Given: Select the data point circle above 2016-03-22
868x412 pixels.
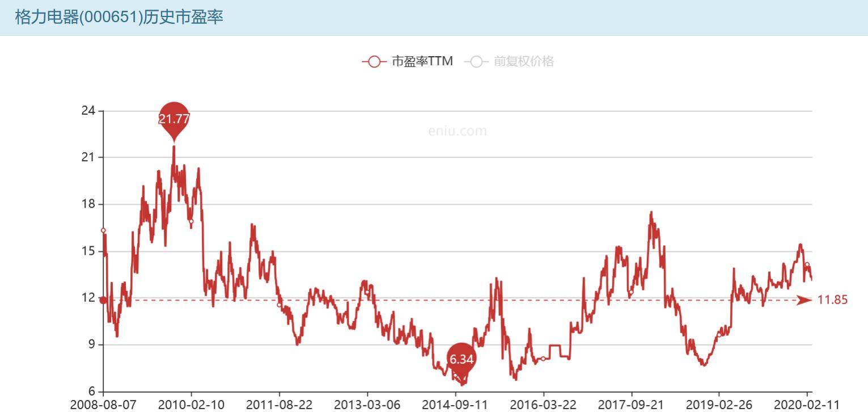Looking at the screenshot, I should [543, 359].
